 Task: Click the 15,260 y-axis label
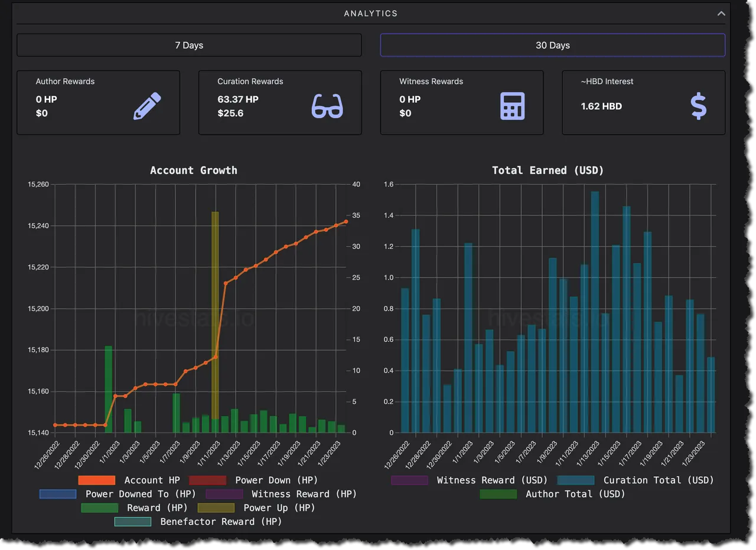click(x=38, y=185)
